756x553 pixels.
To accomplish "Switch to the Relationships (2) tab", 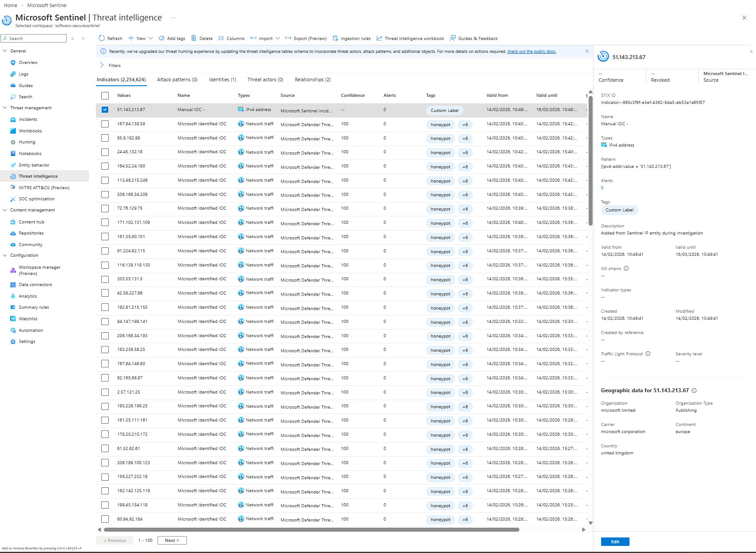I will tap(313, 80).
